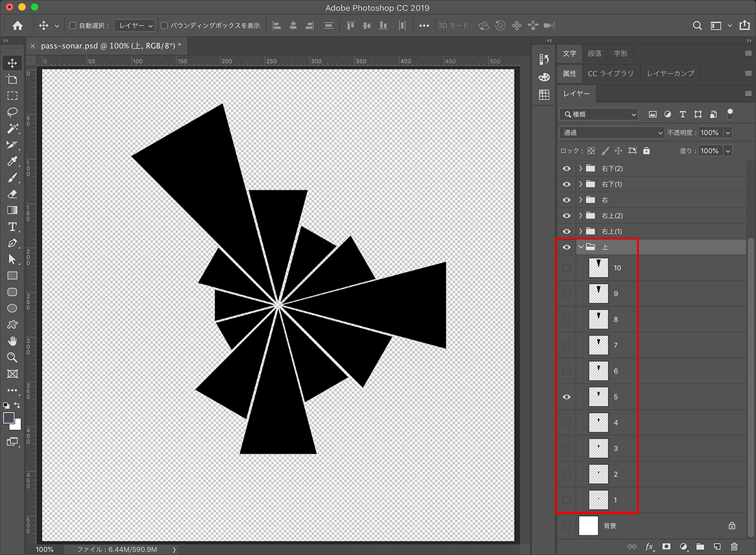Image resolution: width=756 pixels, height=555 pixels.
Task: Hide layer 5 visibility eye
Action: tap(566, 397)
